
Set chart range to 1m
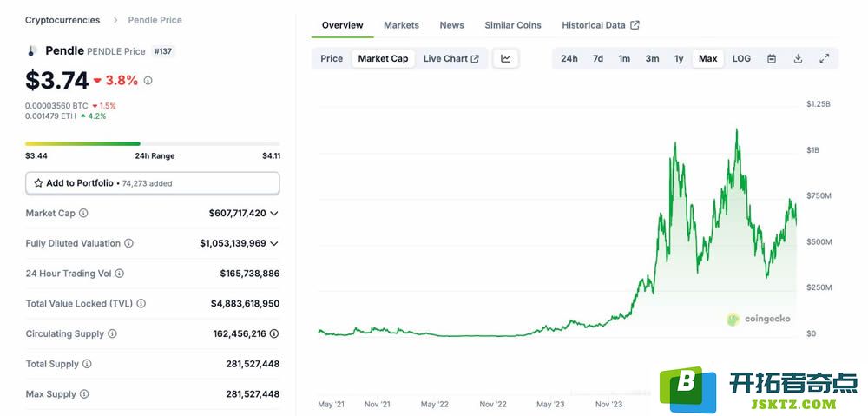[x=624, y=58]
